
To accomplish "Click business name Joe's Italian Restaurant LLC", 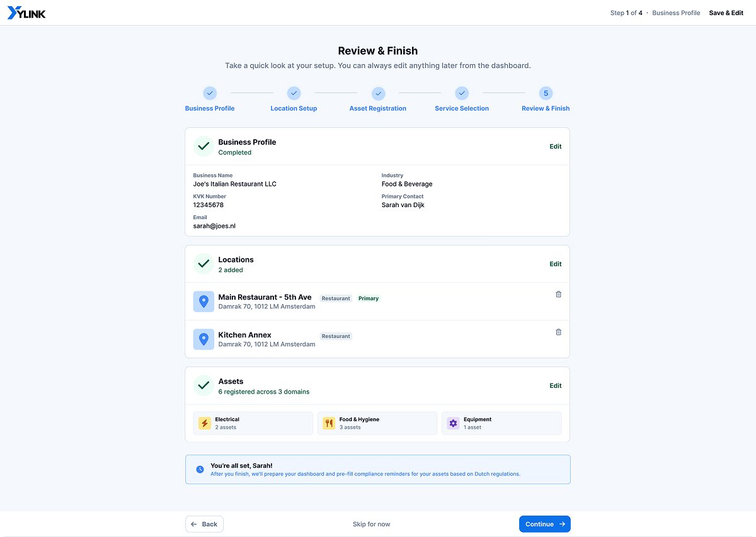I will pyautogui.click(x=234, y=184).
